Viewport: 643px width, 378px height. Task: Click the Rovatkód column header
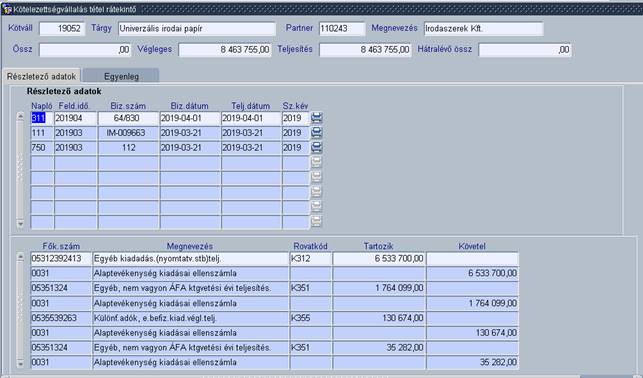[310, 246]
